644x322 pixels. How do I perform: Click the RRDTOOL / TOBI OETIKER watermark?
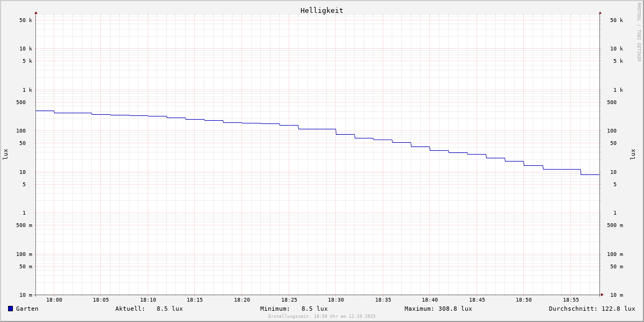639,32
